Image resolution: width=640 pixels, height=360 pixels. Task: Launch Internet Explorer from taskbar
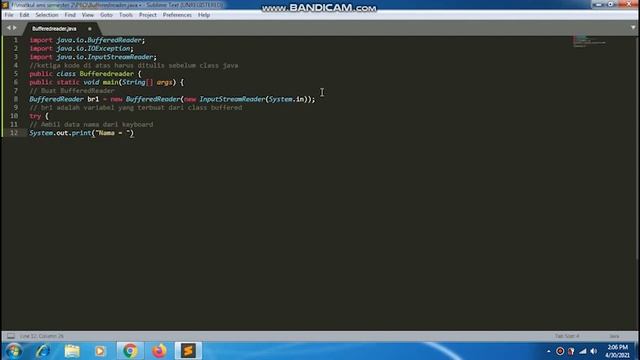click(x=42, y=351)
